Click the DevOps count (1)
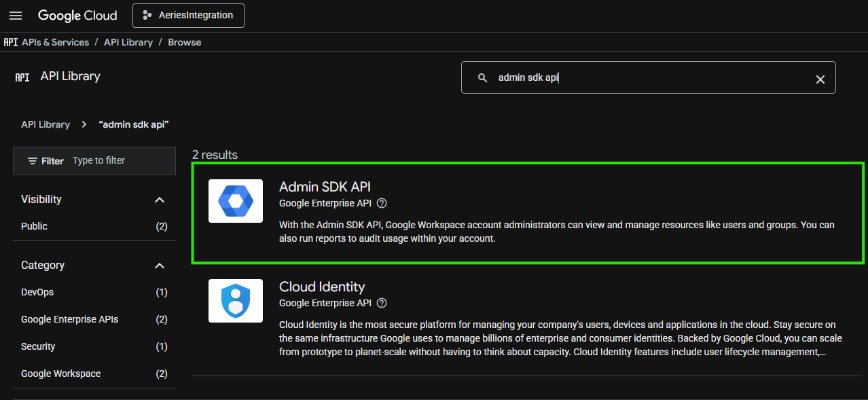 click(162, 292)
